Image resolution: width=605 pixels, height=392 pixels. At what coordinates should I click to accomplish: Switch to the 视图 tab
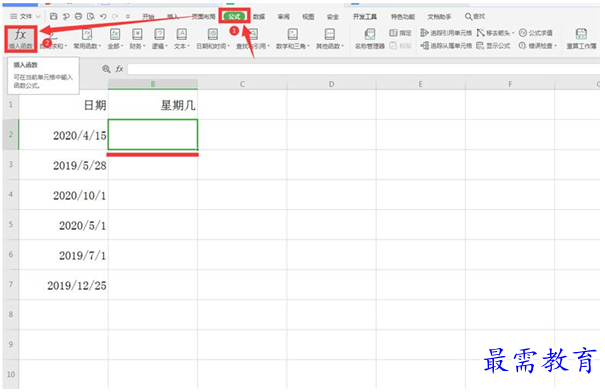[x=308, y=16]
